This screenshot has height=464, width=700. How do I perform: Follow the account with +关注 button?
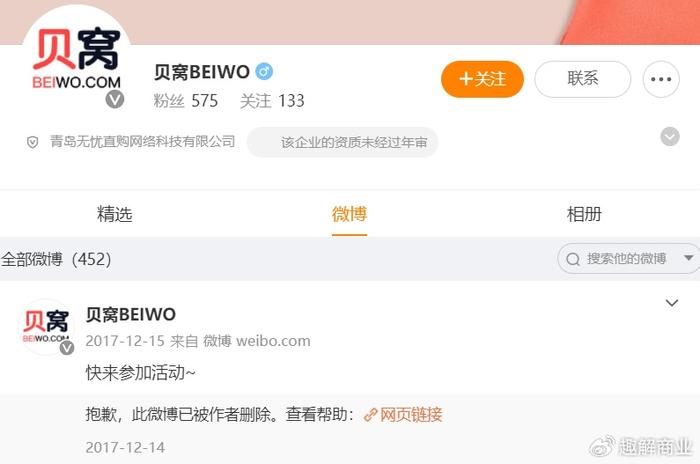pos(482,79)
